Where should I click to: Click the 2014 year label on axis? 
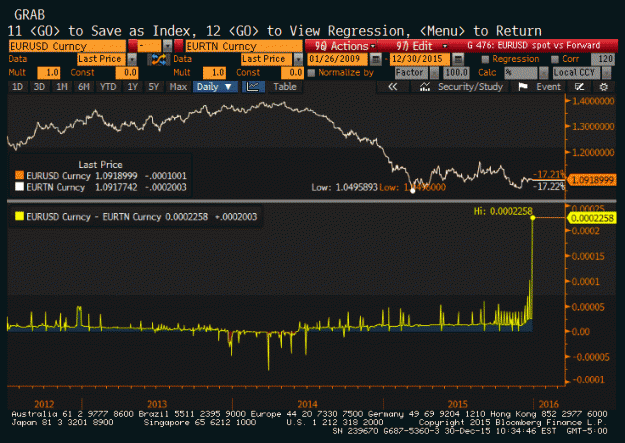[307, 404]
